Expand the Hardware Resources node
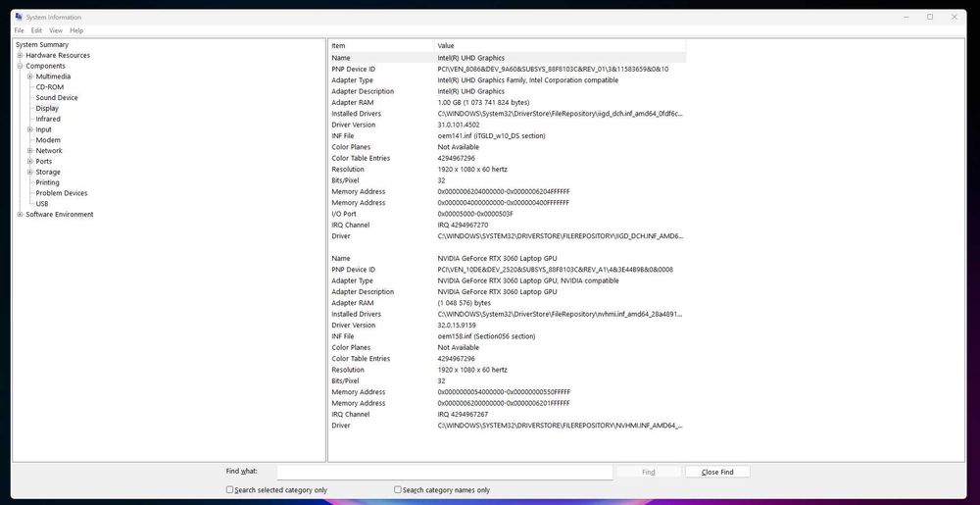This screenshot has width=980, height=505. tap(20, 55)
